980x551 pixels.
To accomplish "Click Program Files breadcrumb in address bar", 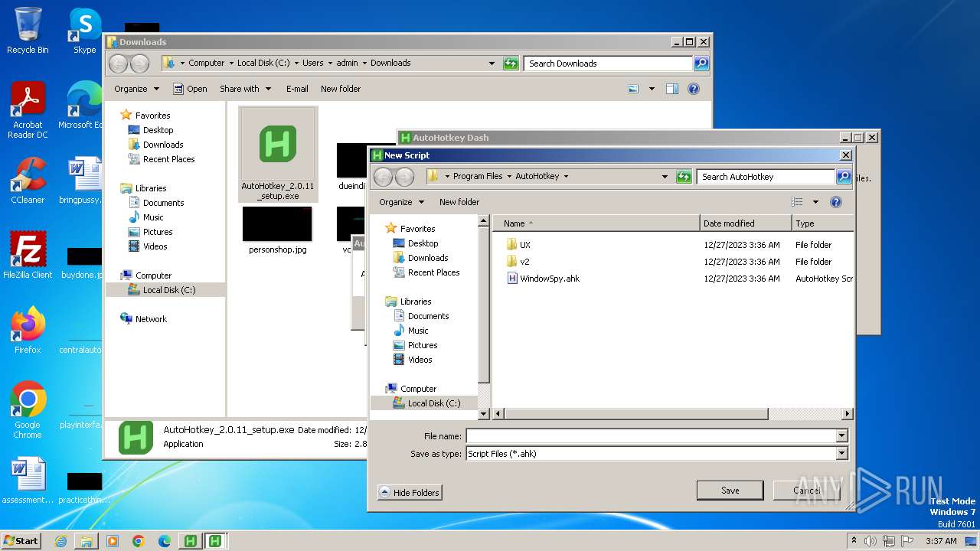I will coord(478,176).
